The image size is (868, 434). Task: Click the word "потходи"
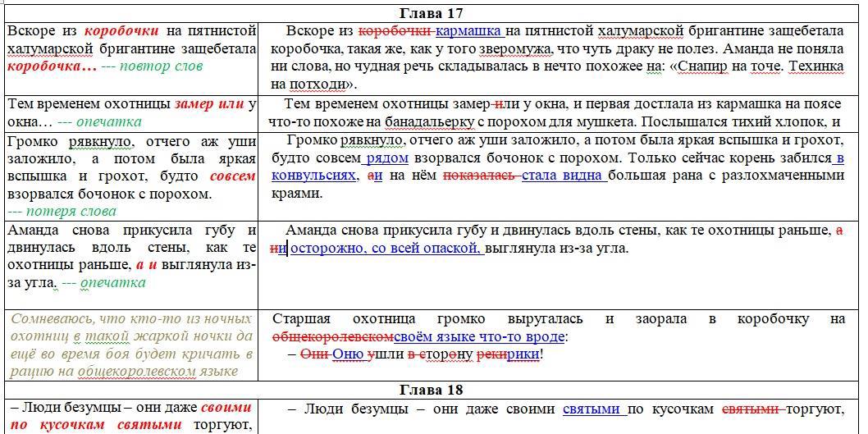click(319, 85)
